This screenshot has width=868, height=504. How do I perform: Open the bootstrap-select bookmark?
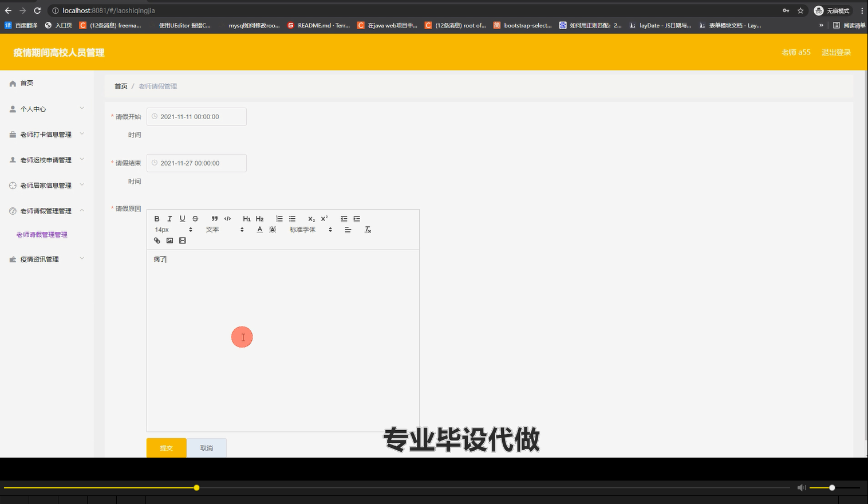coord(523,25)
